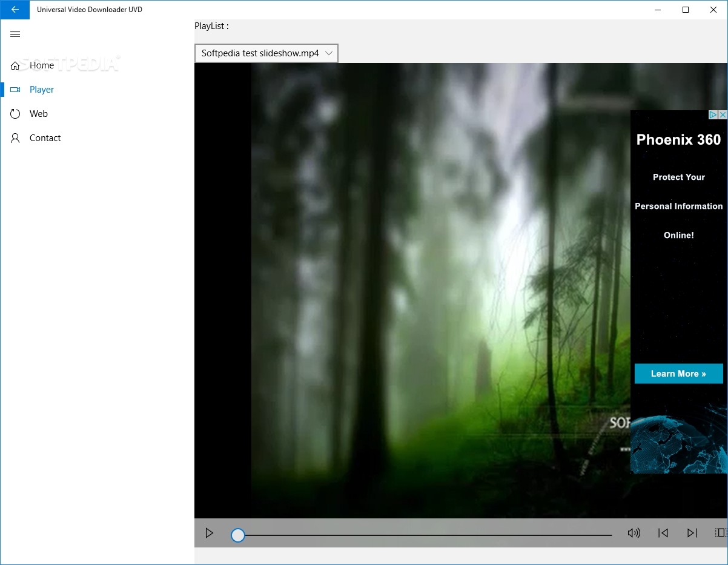The width and height of the screenshot is (728, 565).
Task: Click the Contact person icon
Action: coord(15,138)
